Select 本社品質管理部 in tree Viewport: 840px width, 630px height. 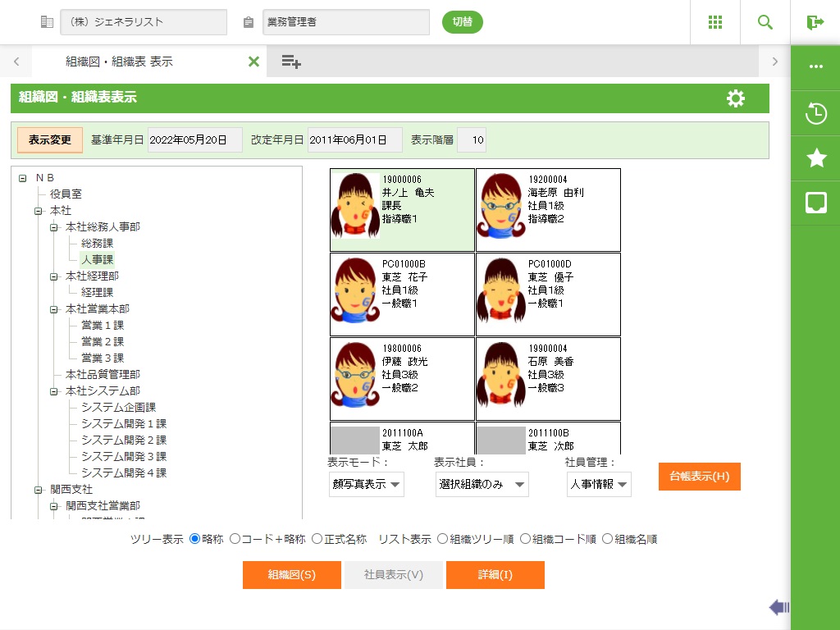(103, 374)
